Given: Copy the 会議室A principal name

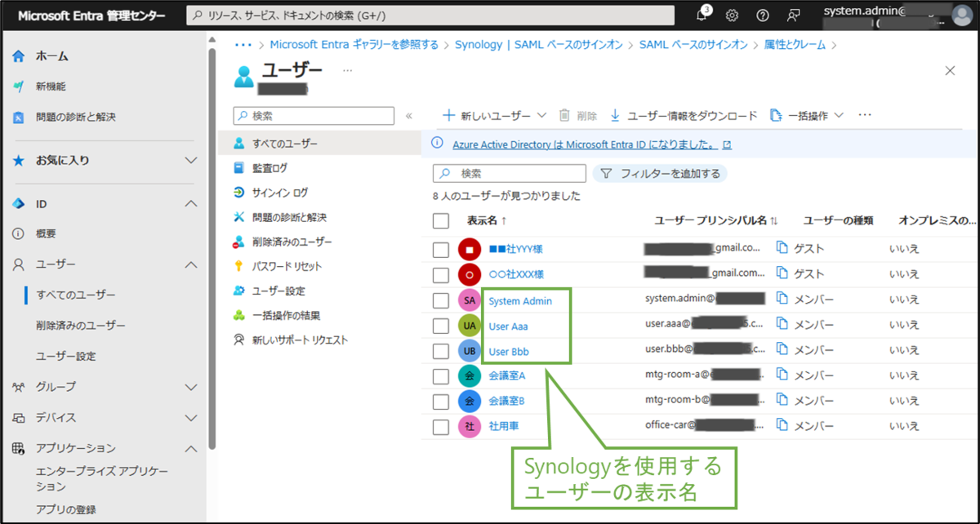Looking at the screenshot, I should pyautogui.click(x=782, y=375).
